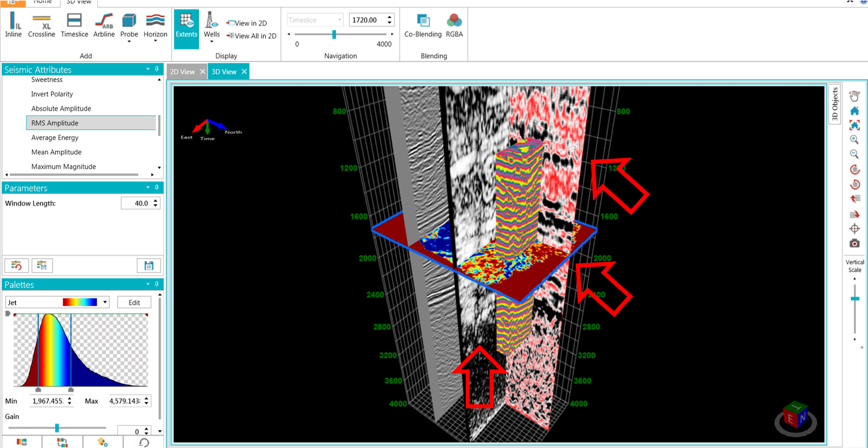Add a Timeslice
The height and width of the screenshot is (448, 868).
tap(74, 25)
